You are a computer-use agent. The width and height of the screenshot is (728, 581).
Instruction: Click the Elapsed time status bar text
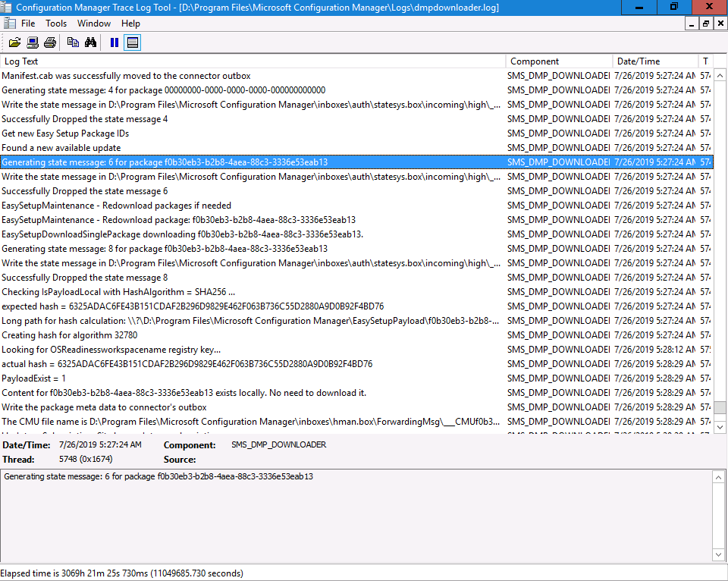click(x=121, y=573)
